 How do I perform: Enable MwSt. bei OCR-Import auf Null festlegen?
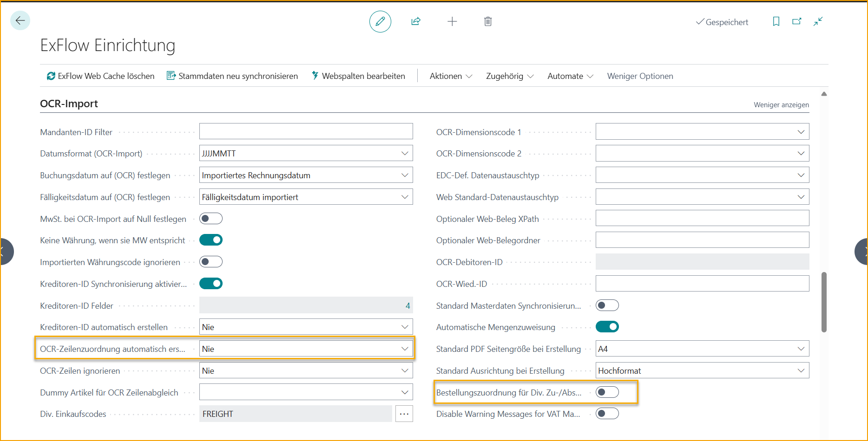pyautogui.click(x=211, y=218)
